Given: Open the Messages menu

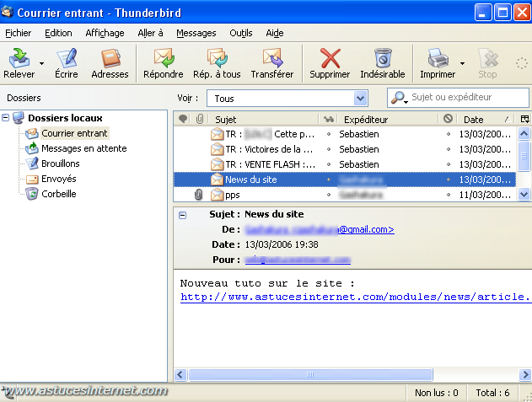Looking at the screenshot, I should [196, 33].
